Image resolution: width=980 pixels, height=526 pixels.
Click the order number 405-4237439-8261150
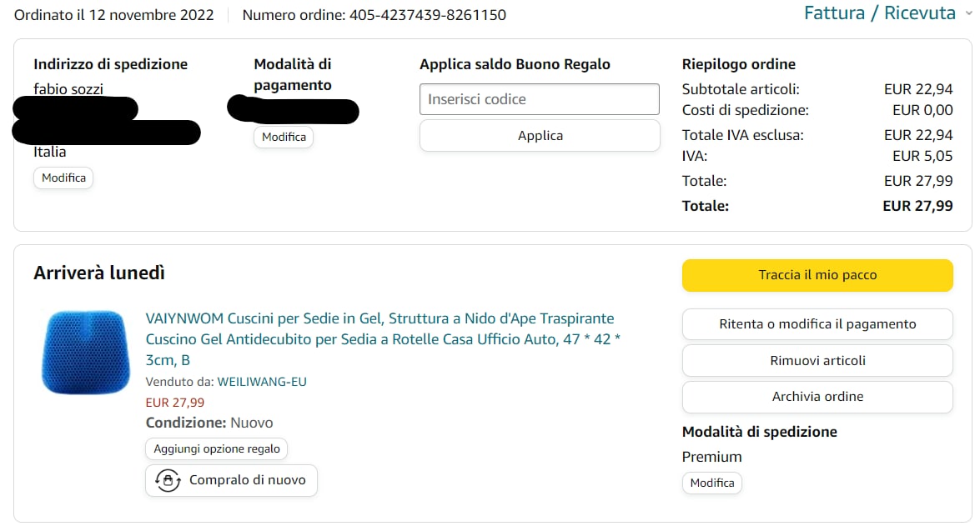427,15
